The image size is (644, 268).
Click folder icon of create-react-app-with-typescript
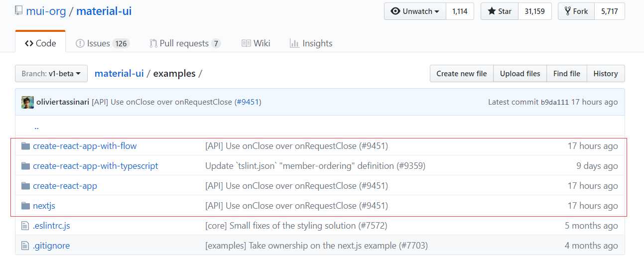(26, 166)
